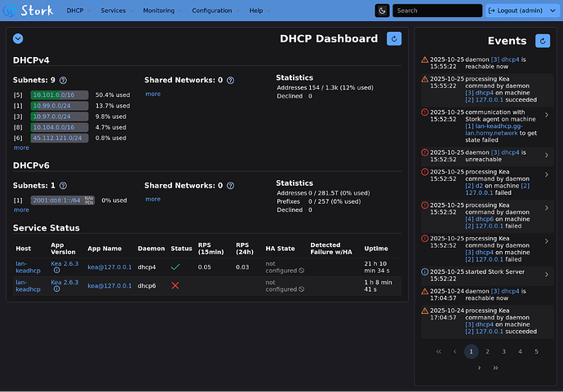Open the Help menu
Screen dimensions: 563x392
click(x=260, y=11)
